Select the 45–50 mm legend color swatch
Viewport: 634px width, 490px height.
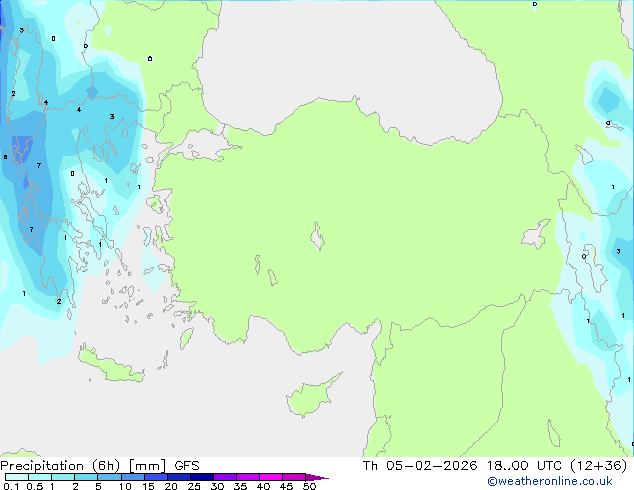click(294, 477)
